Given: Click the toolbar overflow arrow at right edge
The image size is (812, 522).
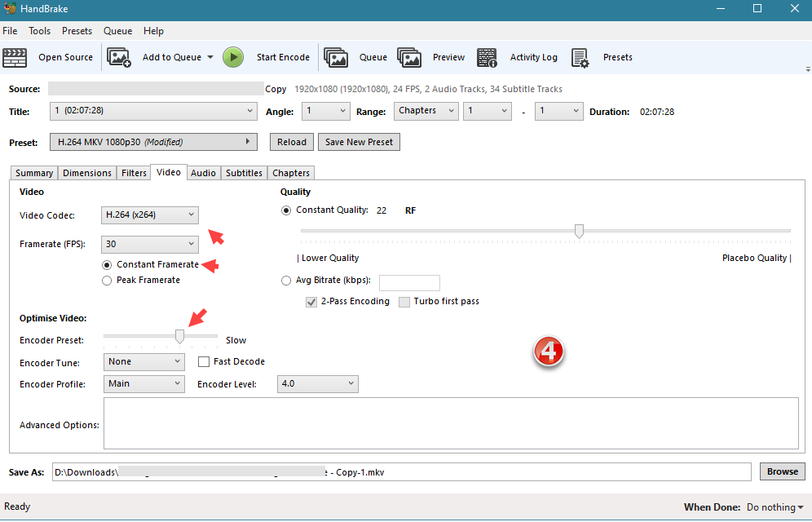Looking at the screenshot, I should [x=808, y=69].
